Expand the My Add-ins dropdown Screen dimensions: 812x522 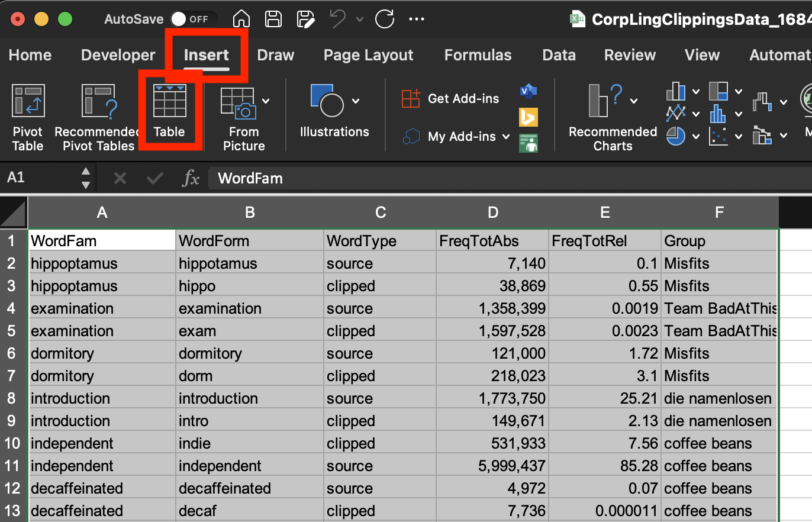click(506, 137)
